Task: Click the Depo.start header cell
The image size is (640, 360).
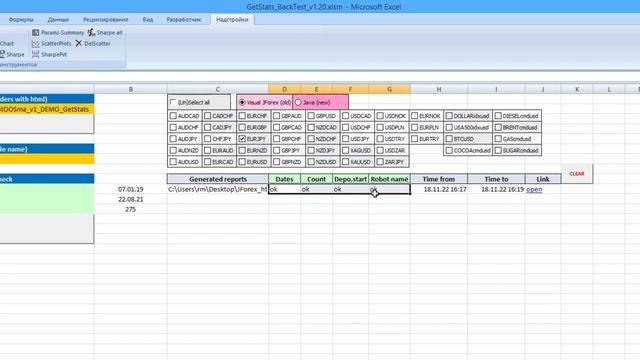Action: coord(350,179)
